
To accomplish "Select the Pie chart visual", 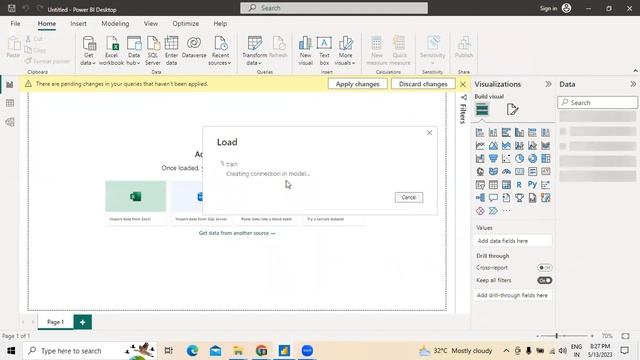I will click(x=519, y=158).
